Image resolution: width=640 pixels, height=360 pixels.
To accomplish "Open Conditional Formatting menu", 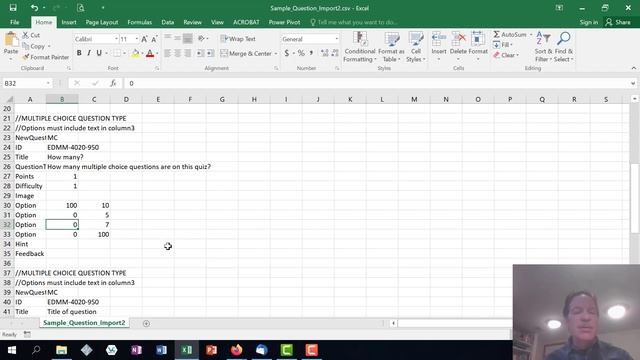I will [359, 47].
